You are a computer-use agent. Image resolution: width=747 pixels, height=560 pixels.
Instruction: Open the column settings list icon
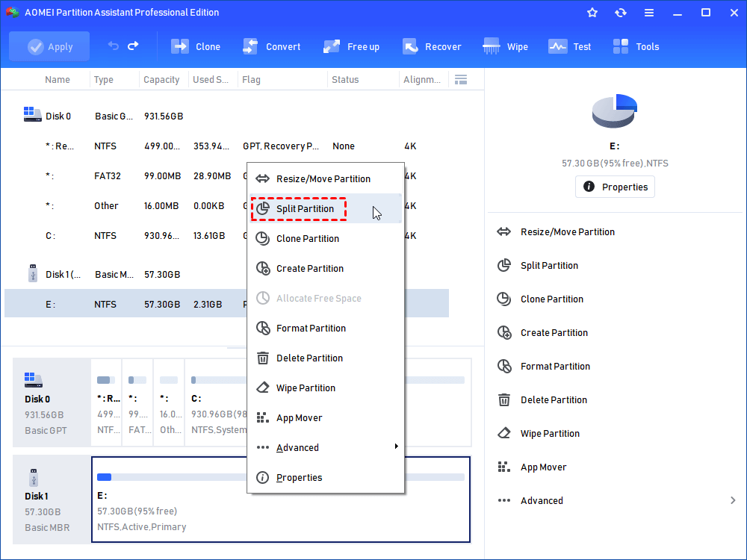coord(461,80)
